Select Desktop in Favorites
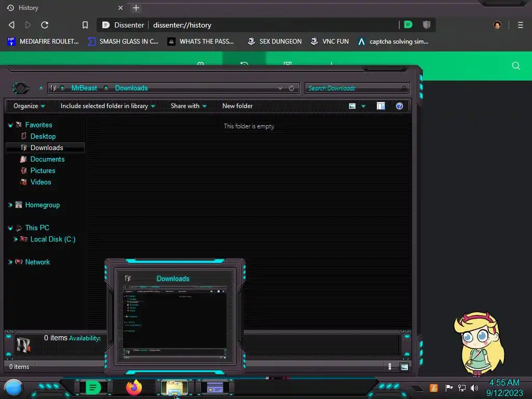The width and height of the screenshot is (532, 399). (43, 137)
